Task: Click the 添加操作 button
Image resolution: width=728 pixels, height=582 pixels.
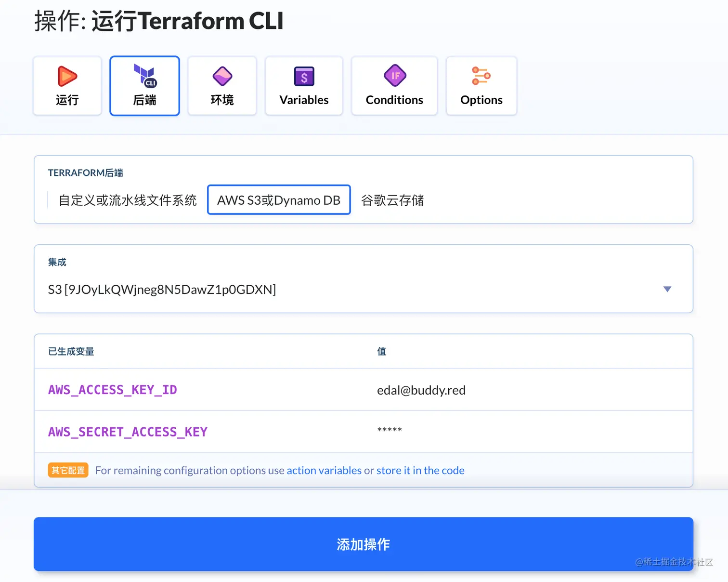Action: point(364,544)
